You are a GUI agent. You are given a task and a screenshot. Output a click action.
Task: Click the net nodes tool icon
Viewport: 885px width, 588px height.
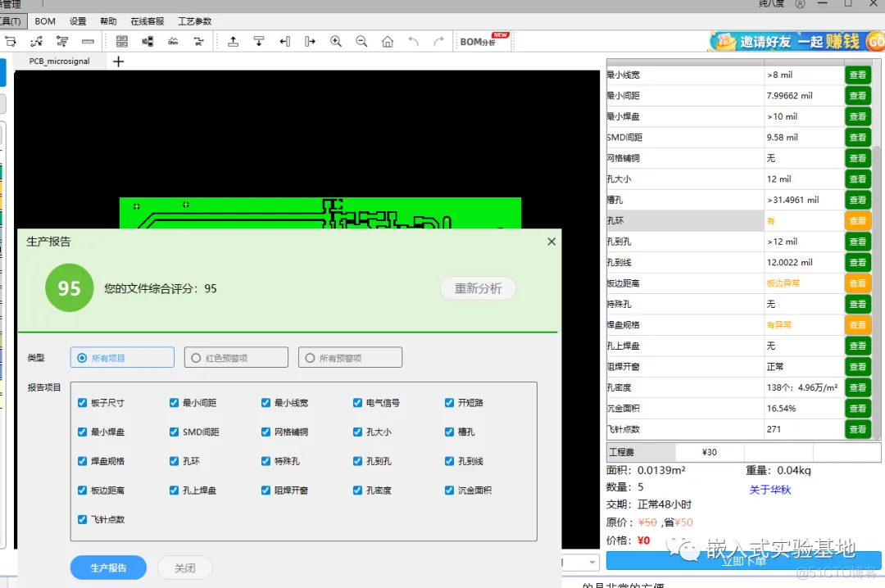37,41
